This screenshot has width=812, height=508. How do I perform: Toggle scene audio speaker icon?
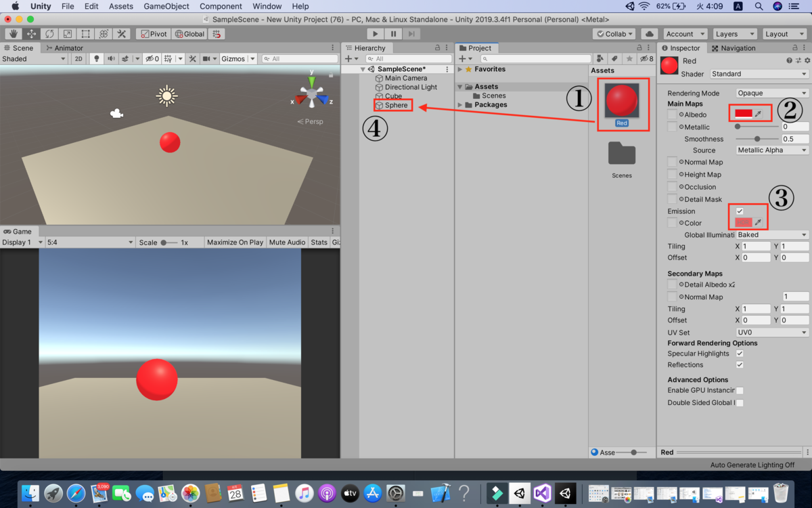click(111, 59)
